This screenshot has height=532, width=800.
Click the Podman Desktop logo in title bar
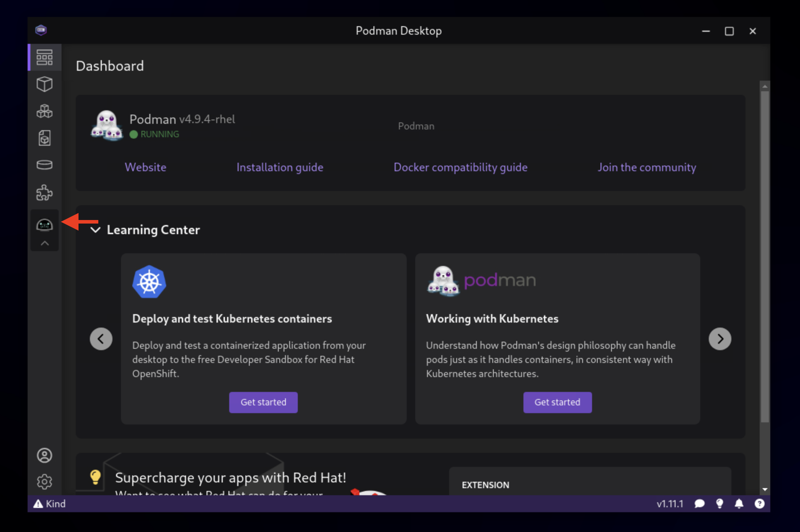point(41,30)
